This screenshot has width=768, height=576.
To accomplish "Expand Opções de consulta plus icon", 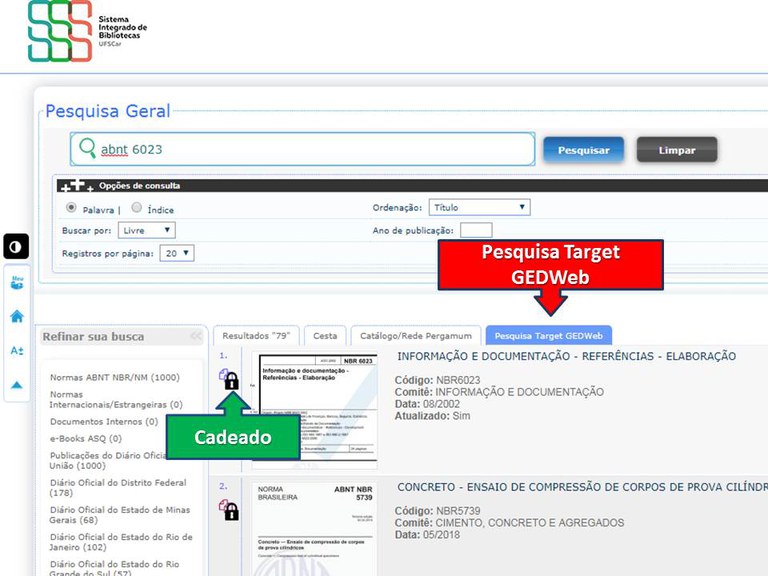I will tap(77, 186).
